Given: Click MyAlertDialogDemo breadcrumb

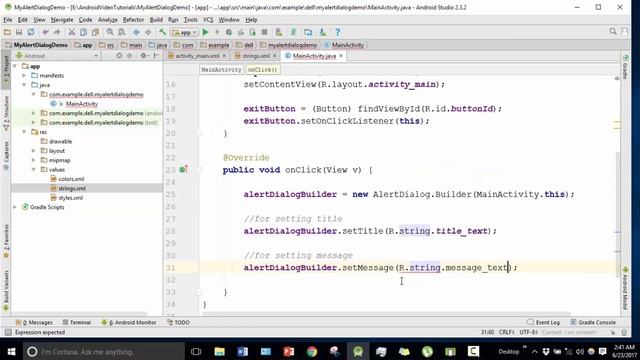Looking at the screenshot, I should 37,45.
